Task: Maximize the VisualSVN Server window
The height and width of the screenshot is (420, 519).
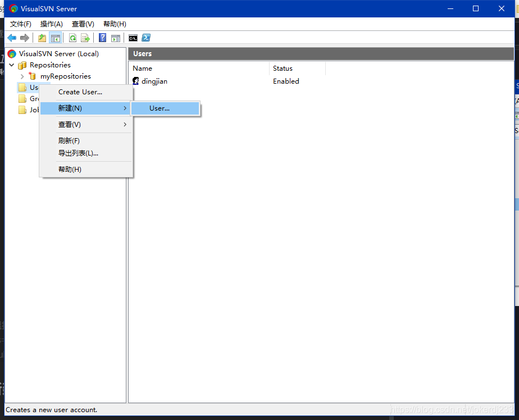Action: 476,8
